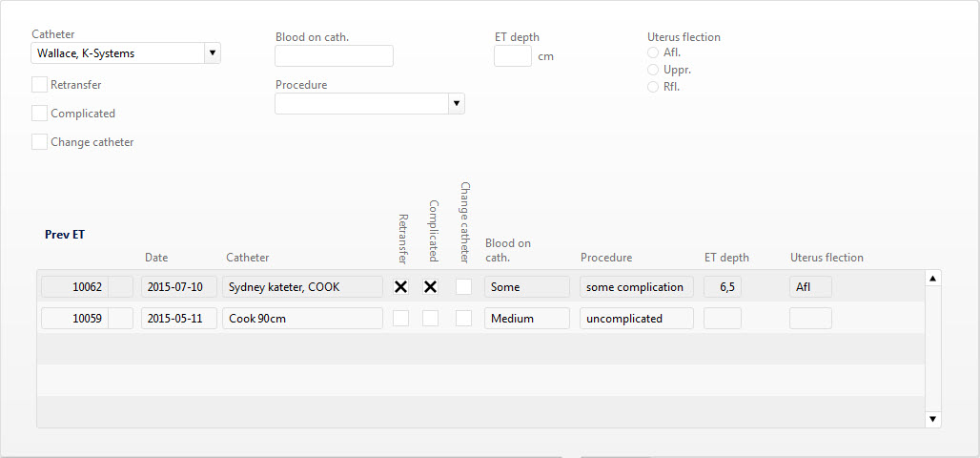Select the Wallace, K-Systems catheter combo box
This screenshot has width=980, height=458.
pyautogui.click(x=126, y=53)
